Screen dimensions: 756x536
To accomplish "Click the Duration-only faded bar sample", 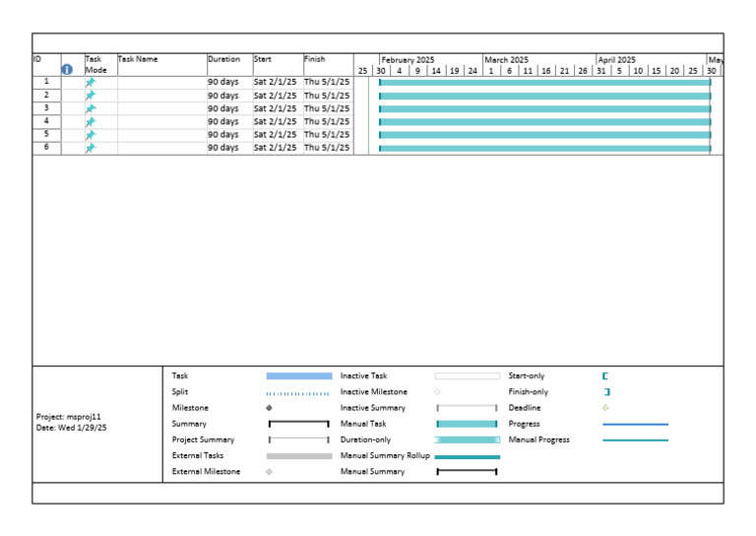I will point(468,439).
